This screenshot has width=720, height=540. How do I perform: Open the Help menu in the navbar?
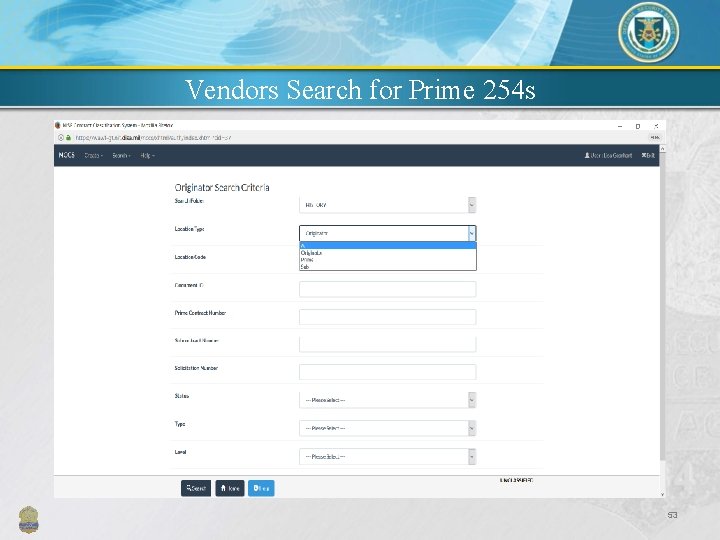click(147, 156)
